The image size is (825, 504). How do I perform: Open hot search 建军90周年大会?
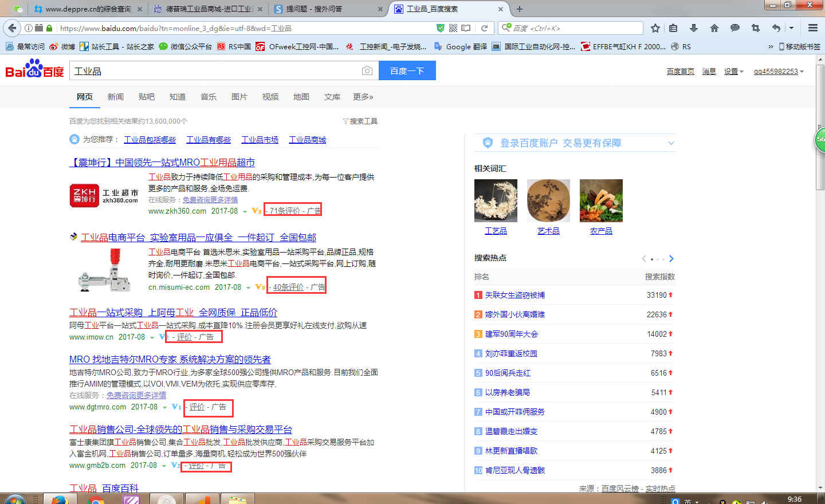[512, 334]
